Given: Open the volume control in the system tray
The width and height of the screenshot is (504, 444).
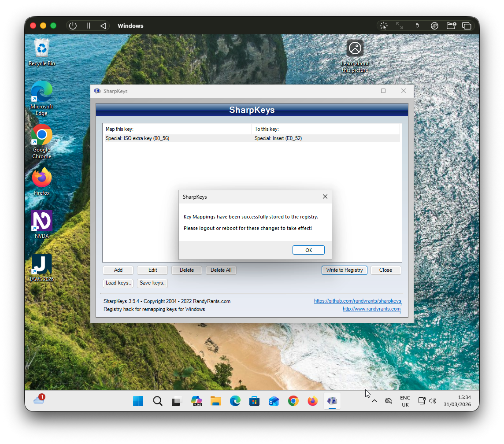Looking at the screenshot, I should [432, 401].
